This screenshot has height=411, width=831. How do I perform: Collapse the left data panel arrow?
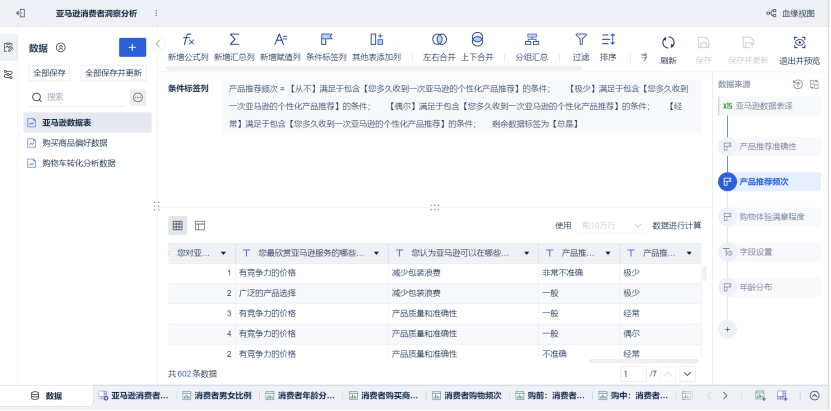pyautogui.click(x=157, y=44)
